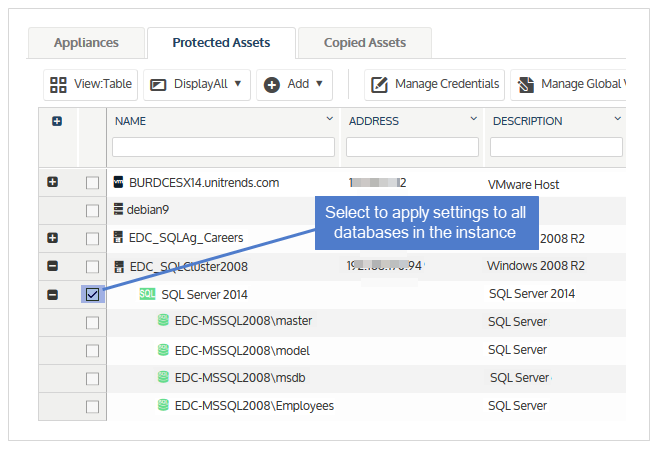
Task: Select the Protected Assets tab
Action: 221,43
